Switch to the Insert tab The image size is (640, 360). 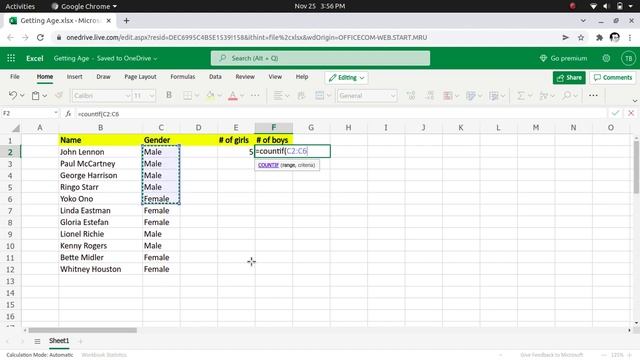(75, 77)
